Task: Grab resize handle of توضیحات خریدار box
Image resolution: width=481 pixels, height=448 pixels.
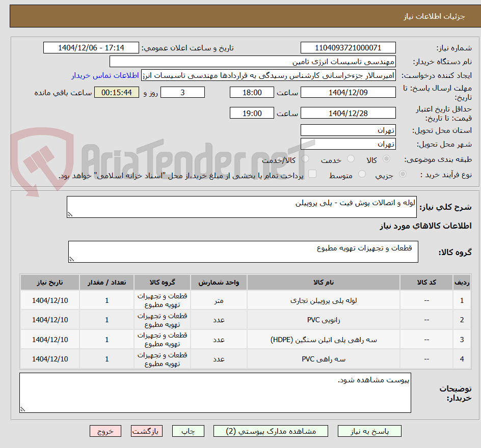Action: tap(23, 409)
